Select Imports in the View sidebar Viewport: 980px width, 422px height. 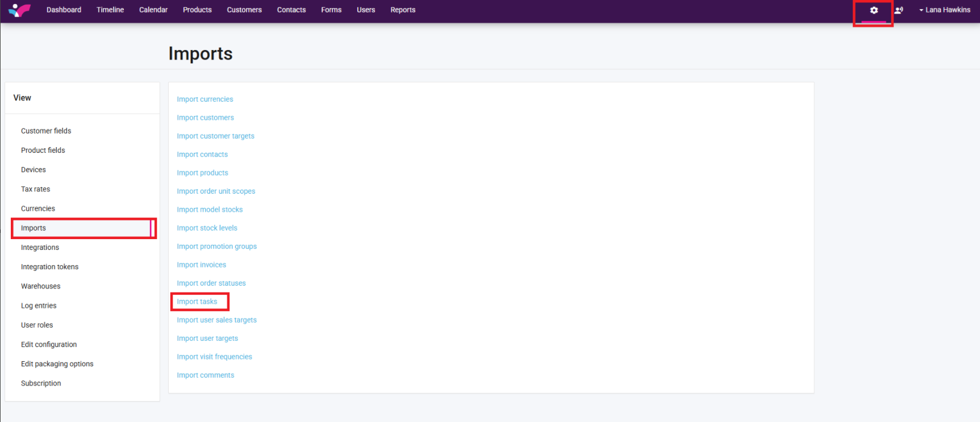34,228
